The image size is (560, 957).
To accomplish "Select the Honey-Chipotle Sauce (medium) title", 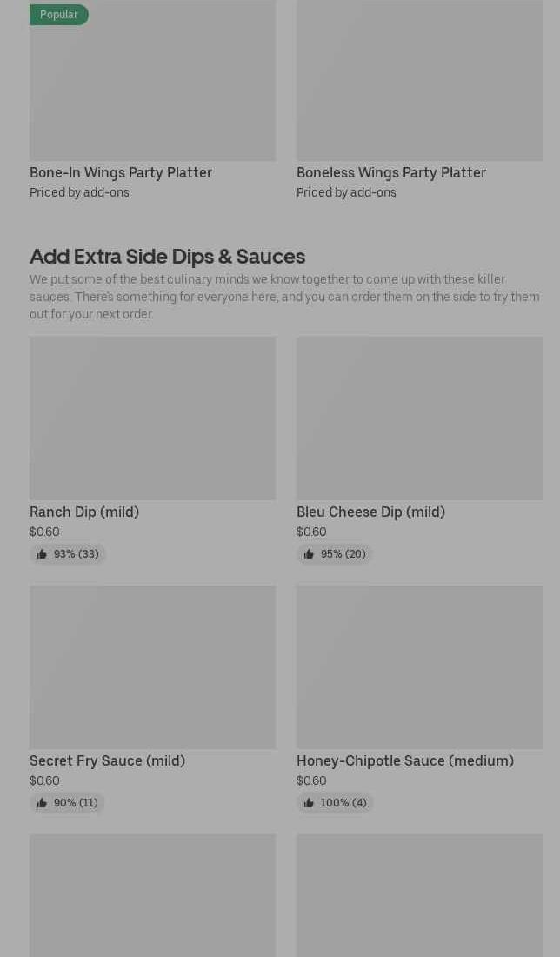I will (405, 760).
